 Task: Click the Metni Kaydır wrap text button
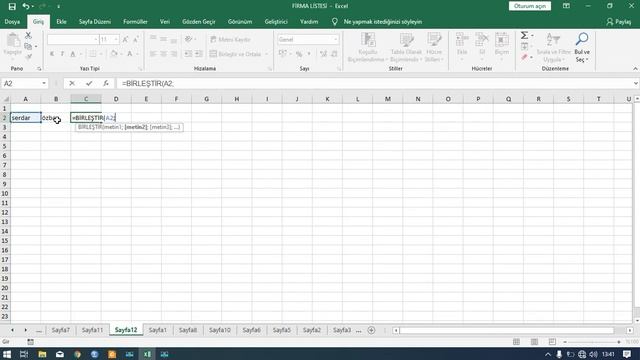pyautogui.click(x=231, y=40)
